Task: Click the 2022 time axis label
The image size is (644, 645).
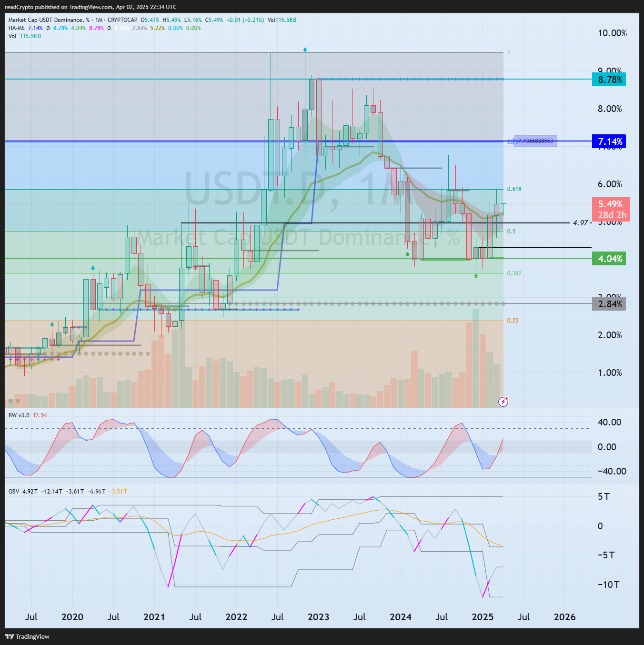Action: coord(236,617)
